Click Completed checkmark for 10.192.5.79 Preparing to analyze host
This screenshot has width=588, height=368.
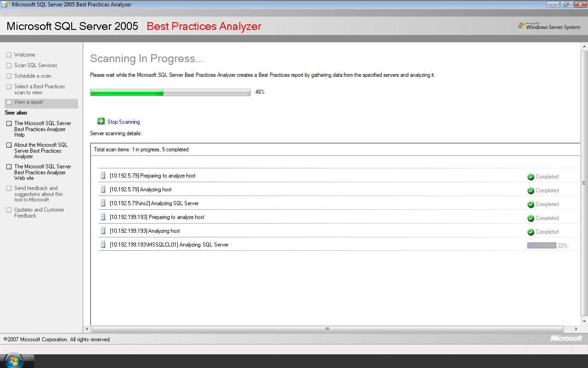(x=531, y=177)
